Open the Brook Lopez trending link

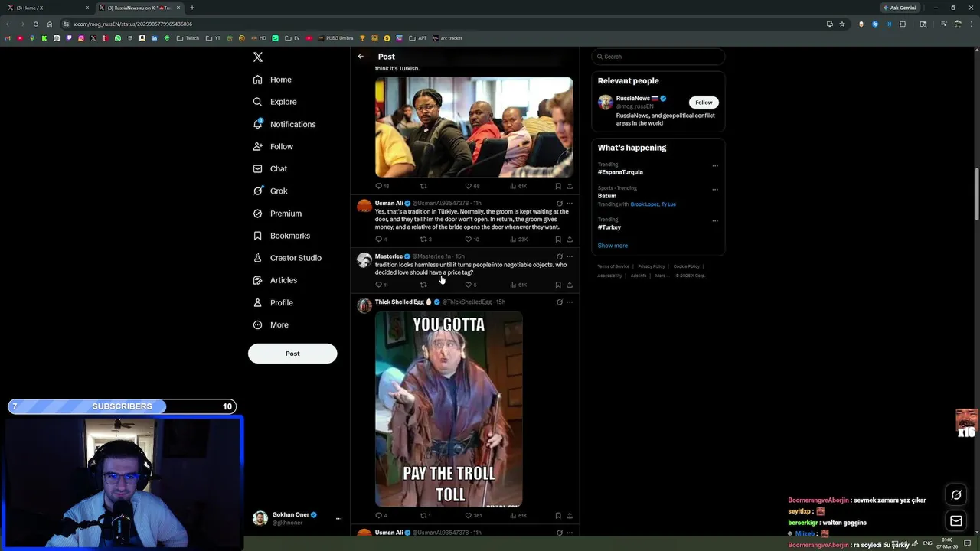click(x=645, y=204)
